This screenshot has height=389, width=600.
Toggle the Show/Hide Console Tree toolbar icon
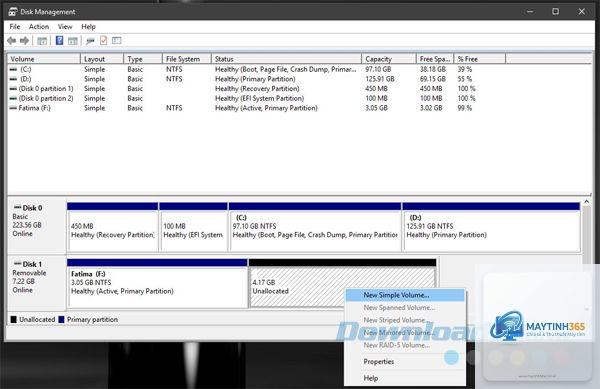click(42, 41)
